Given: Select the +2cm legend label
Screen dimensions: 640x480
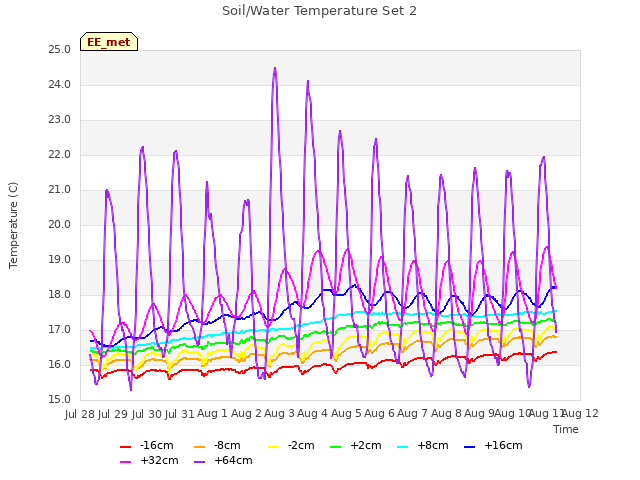Looking at the screenshot, I should 366,445.
